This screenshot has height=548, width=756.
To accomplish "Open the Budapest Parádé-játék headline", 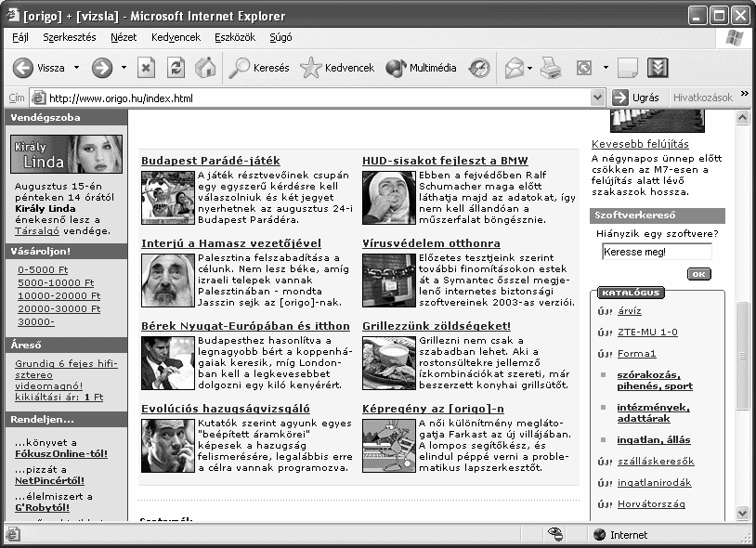I will tap(211, 161).
